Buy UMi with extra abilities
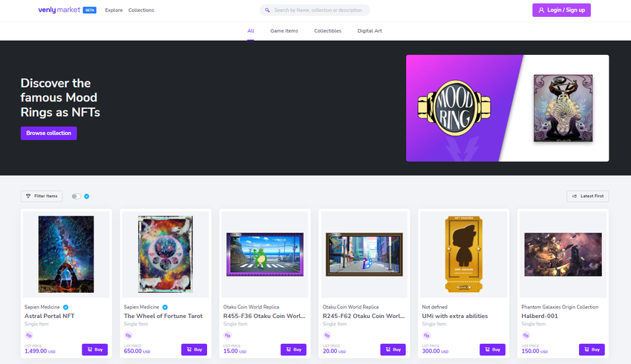The image size is (631, 364). 493,349
